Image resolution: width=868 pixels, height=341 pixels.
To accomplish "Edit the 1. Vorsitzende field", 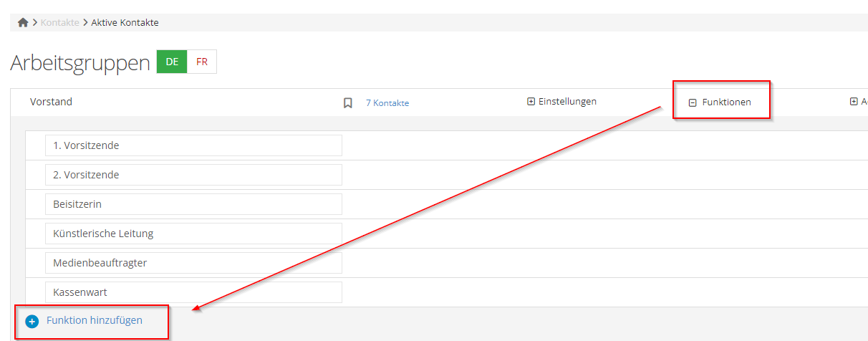I will pos(193,145).
